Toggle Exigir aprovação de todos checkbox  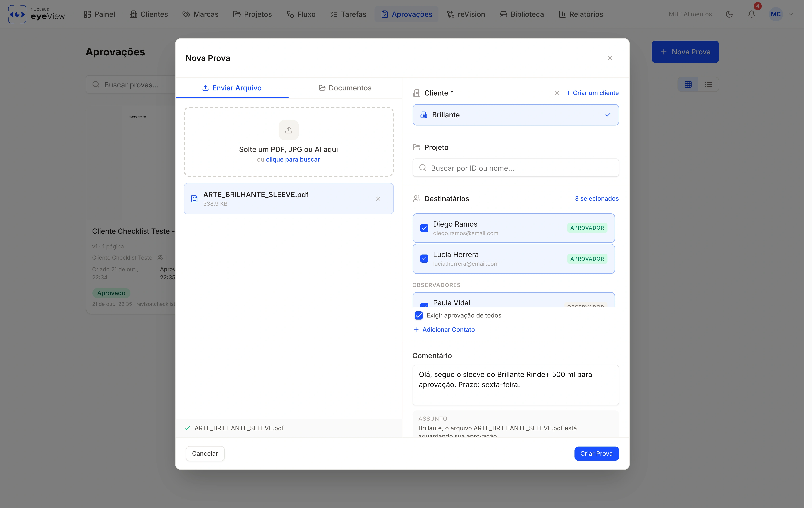(418, 315)
